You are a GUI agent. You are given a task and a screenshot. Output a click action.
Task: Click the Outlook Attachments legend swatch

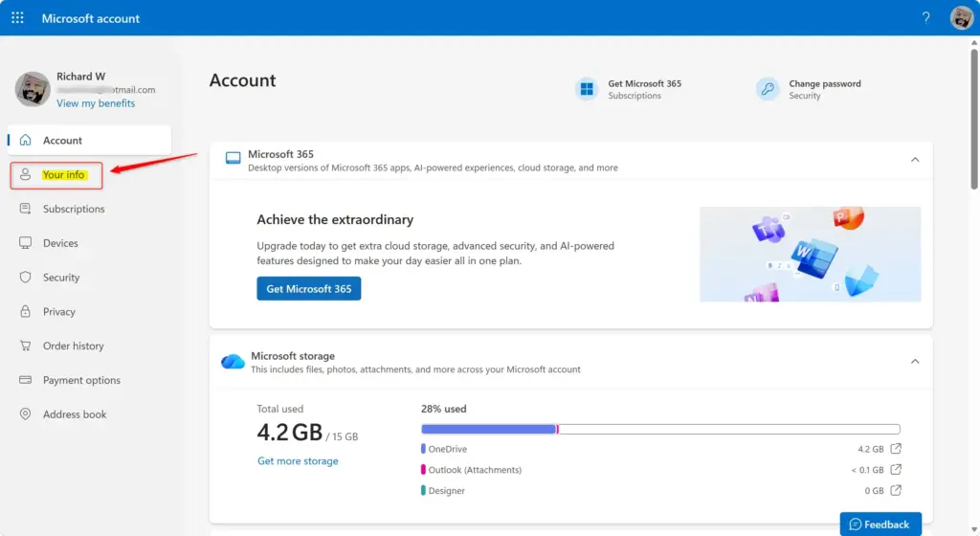[423, 469]
